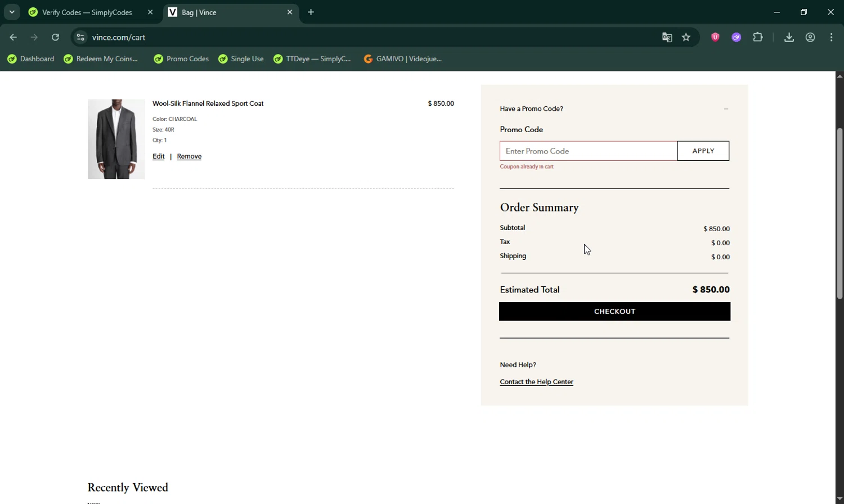
Task: Proceed with the CHECKOUT button
Action: pyautogui.click(x=614, y=312)
